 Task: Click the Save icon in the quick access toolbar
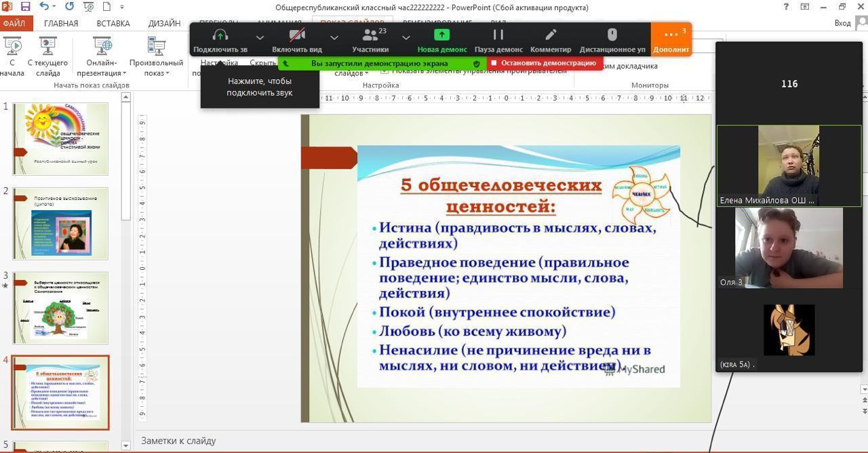click(x=25, y=7)
